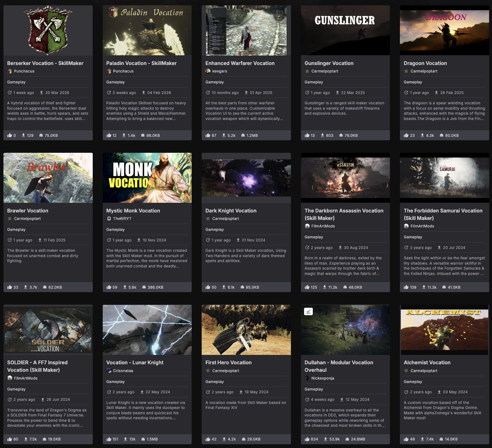
Task: Click the download icon next to 53.9k
Action: (x=326, y=439)
